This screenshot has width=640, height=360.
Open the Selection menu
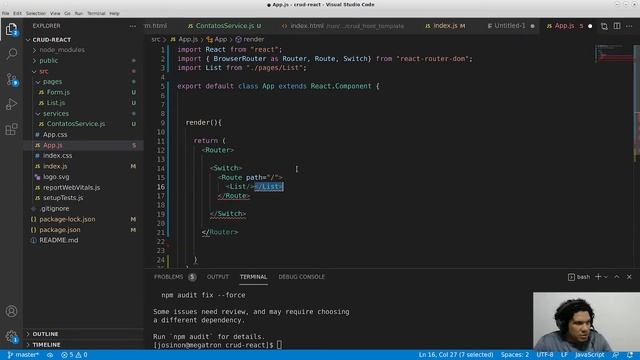36,13
